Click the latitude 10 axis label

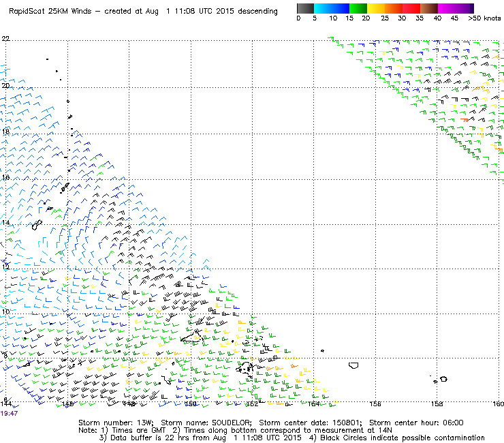(x=5, y=311)
